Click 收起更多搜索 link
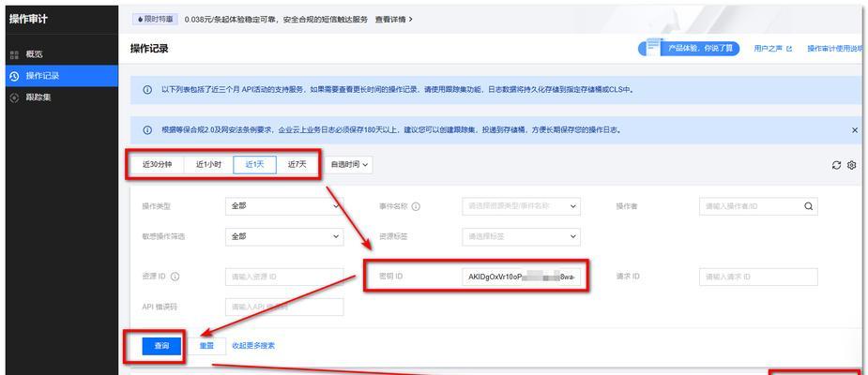 click(x=253, y=346)
